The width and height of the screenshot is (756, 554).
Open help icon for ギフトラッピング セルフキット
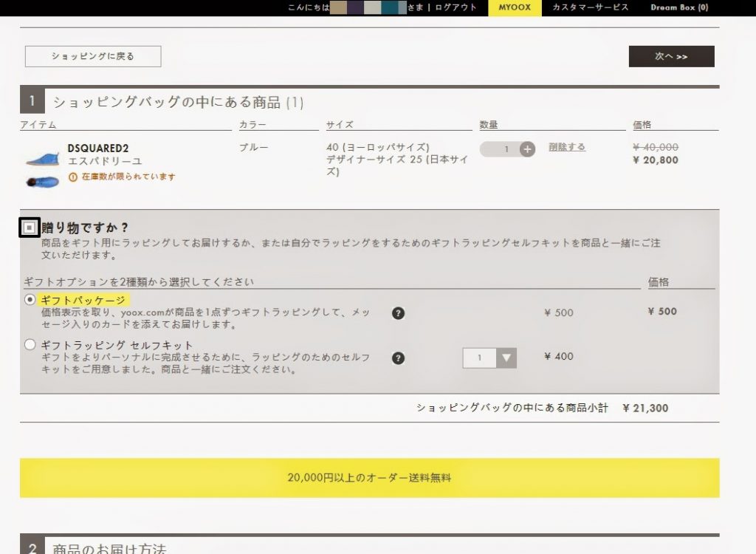(398, 358)
